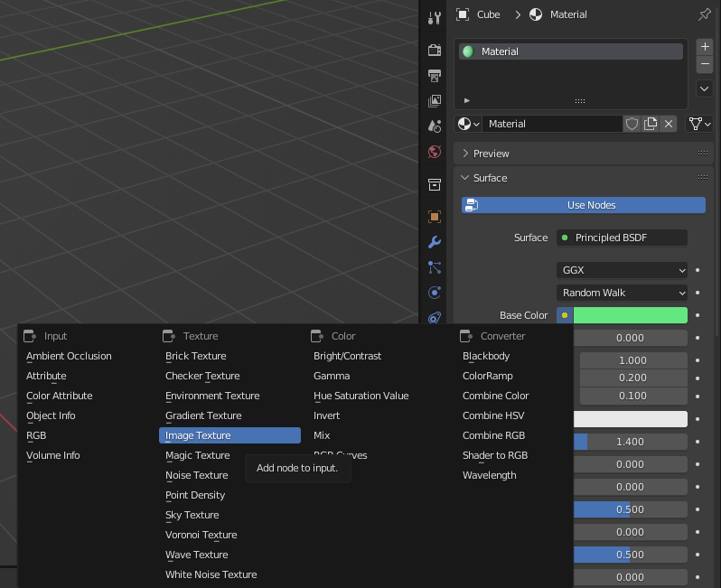
Task: Select the Mix color node
Action: (x=322, y=435)
